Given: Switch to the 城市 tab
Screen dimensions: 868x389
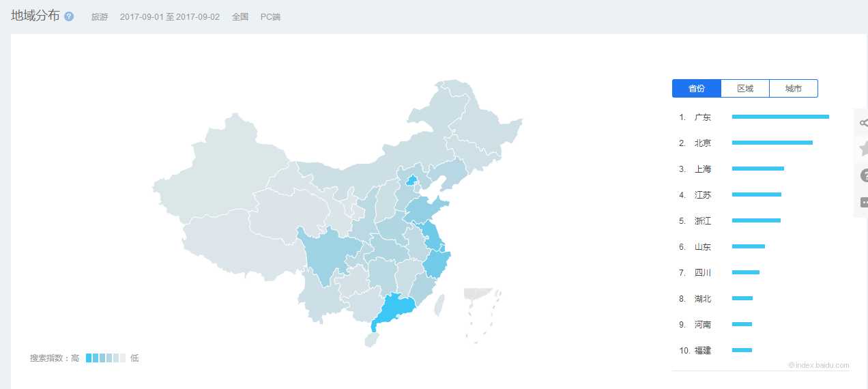Looking at the screenshot, I should [x=794, y=89].
